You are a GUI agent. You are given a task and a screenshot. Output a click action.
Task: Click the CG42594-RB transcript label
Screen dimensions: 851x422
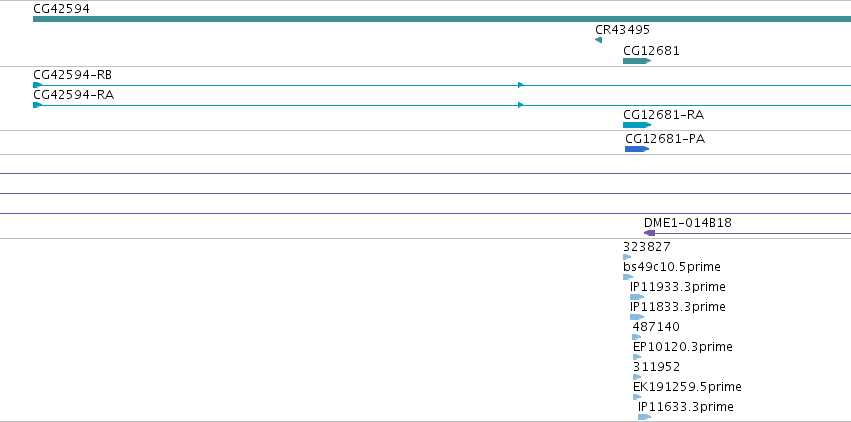[73, 75]
